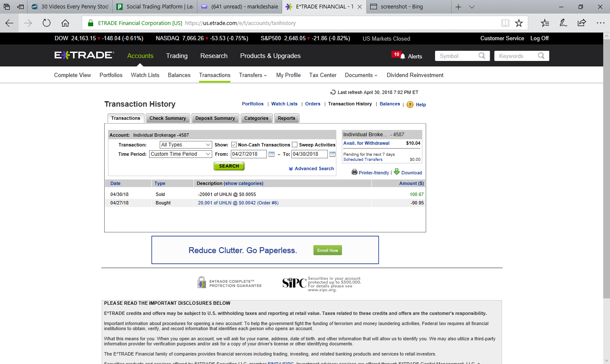Open a new browser tab
Screen dimensions: 610x364
458,7
